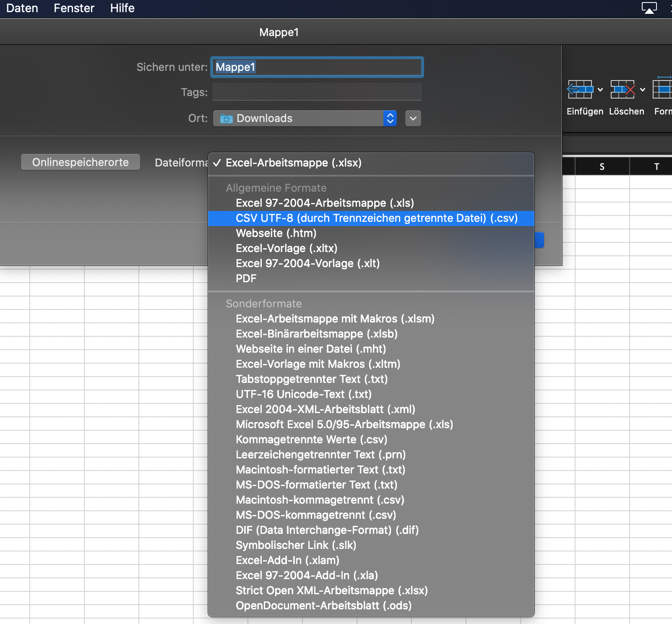Click the AirPlay icon in menu bar
The image size is (672, 624).
tap(649, 8)
